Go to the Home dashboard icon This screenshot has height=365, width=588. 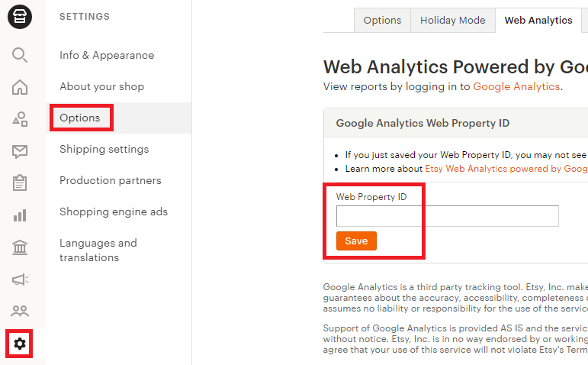tap(20, 87)
